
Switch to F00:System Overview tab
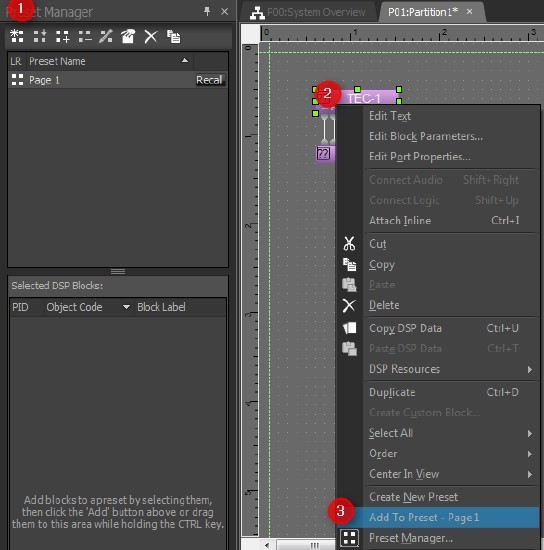pyautogui.click(x=308, y=12)
